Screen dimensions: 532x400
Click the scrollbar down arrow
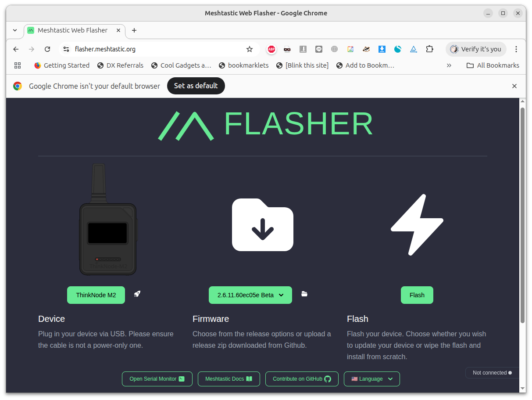522,389
